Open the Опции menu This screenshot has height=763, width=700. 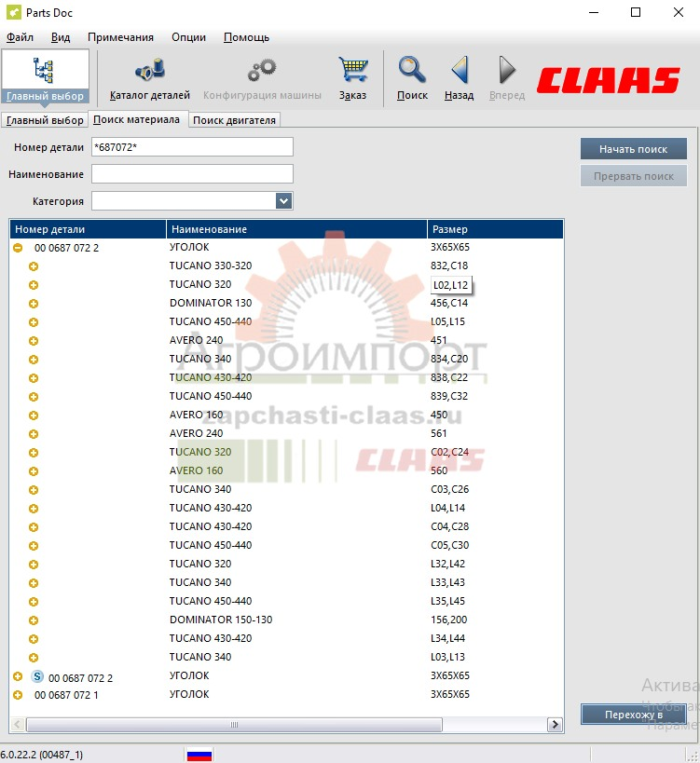pos(188,37)
